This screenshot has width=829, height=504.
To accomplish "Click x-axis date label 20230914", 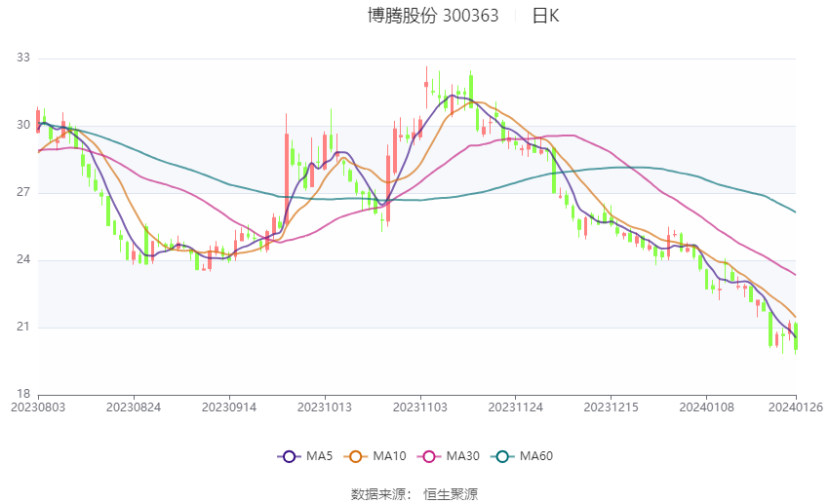I will (229, 407).
